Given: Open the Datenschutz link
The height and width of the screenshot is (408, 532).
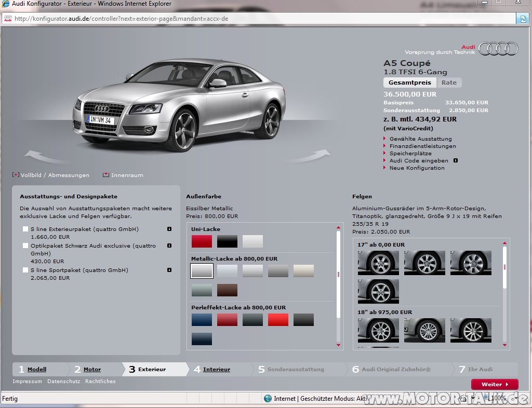Looking at the screenshot, I should click(x=64, y=381).
